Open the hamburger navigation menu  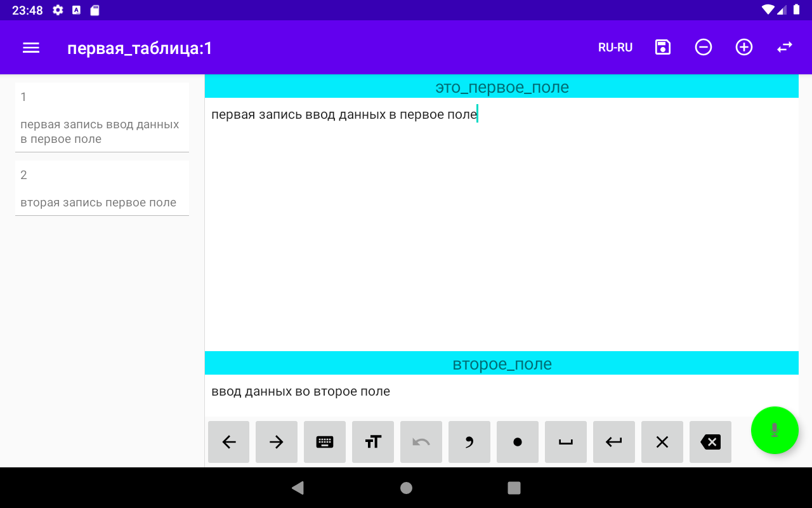(x=31, y=48)
